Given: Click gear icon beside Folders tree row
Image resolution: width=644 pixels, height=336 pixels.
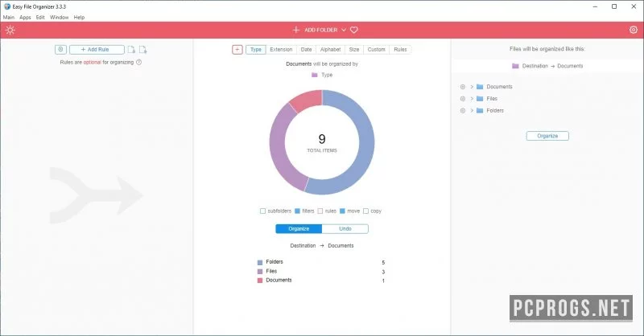Looking at the screenshot, I should point(462,111).
